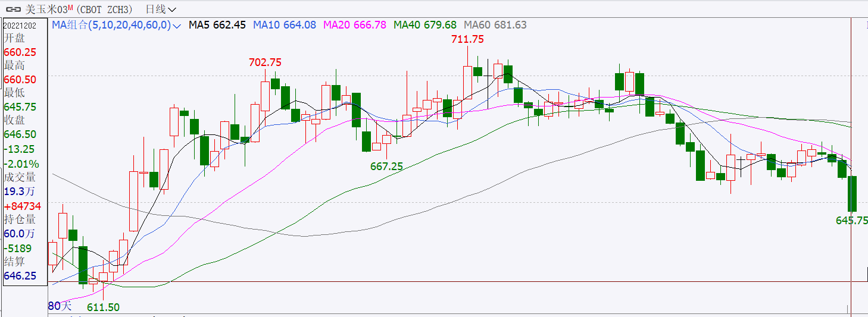
Task: Click the 80天 range label
Action: [x=60, y=306]
